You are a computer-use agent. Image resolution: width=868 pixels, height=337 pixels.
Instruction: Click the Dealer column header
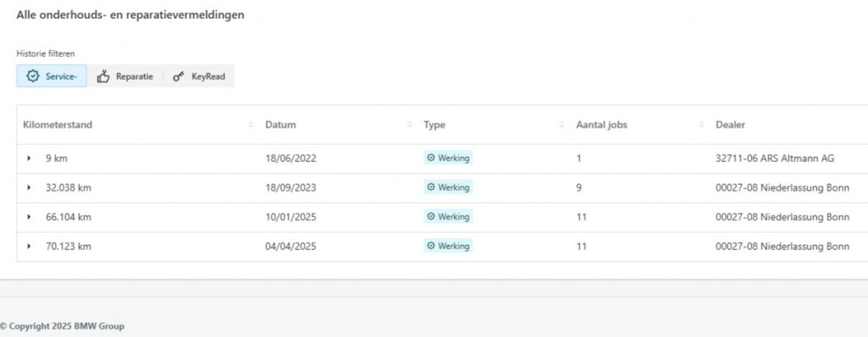click(x=730, y=125)
